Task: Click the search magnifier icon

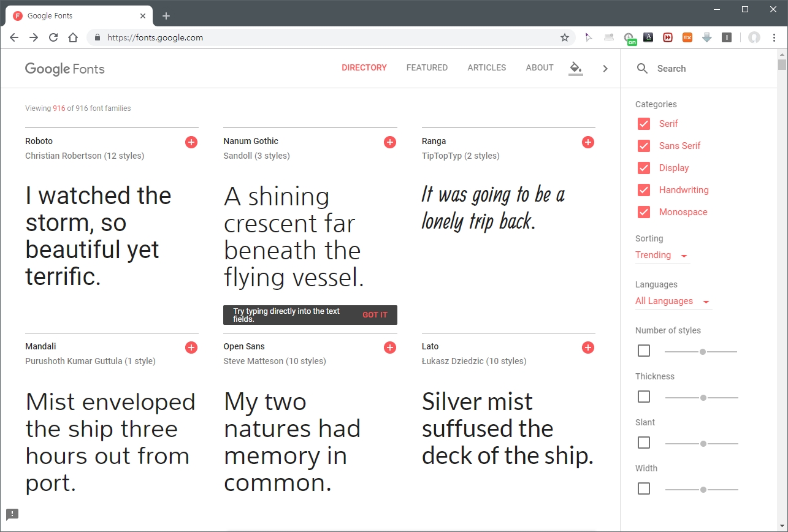Action: 642,69
